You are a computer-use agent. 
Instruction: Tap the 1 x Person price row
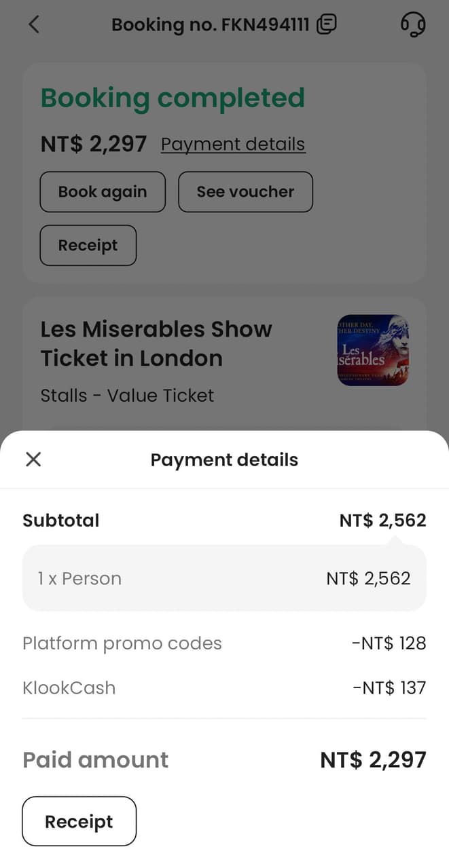coord(224,578)
